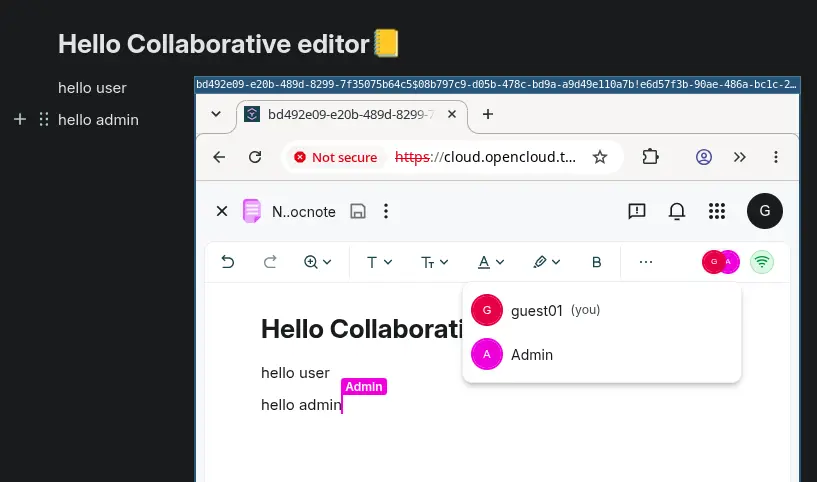This screenshot has width=817, height=482.
Task: Click hello admin in the dark editor
Action: point(98,120)
